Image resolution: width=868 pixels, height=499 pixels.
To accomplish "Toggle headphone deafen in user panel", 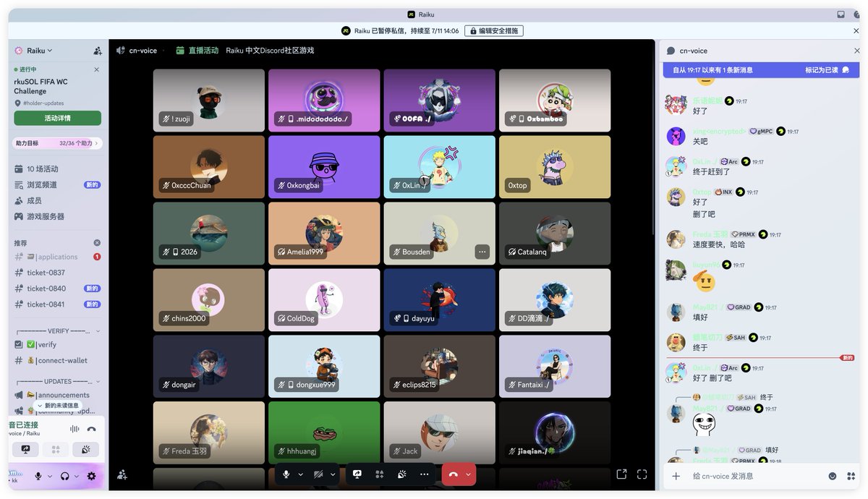I will click(x=65, y=476).
